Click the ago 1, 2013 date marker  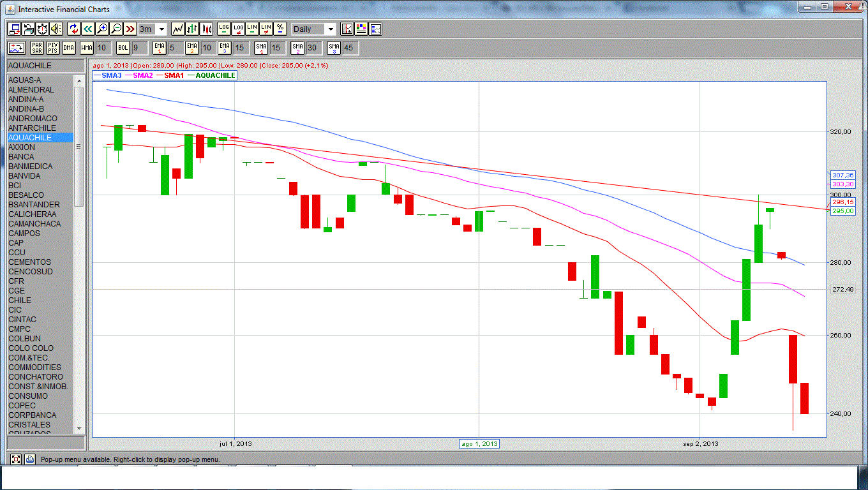point(479,443)
